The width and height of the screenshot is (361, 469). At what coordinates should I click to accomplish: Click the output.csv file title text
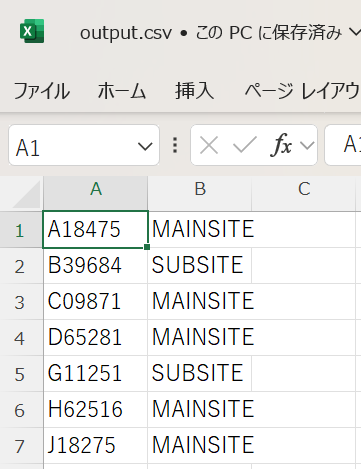(x=126, y=33)
